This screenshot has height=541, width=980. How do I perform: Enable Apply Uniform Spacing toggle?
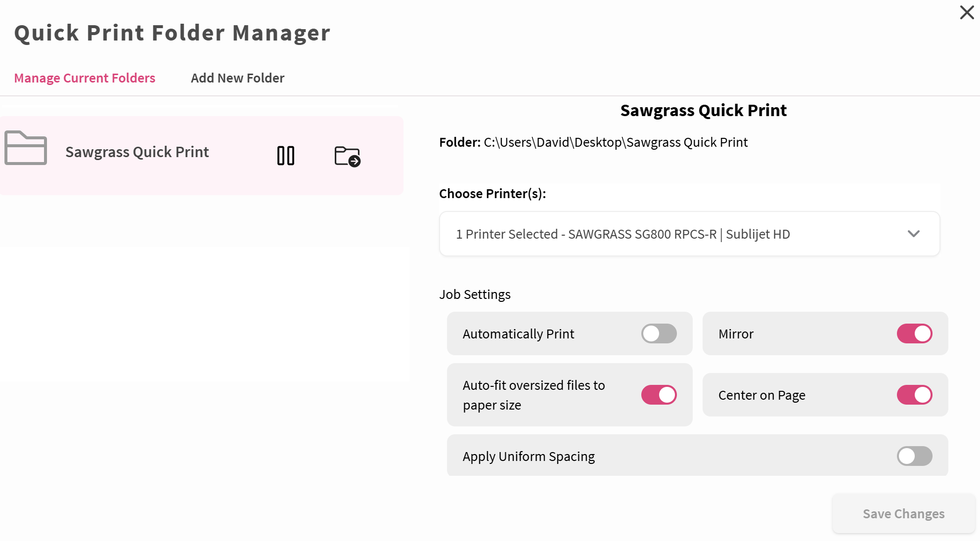coord(914,456)
